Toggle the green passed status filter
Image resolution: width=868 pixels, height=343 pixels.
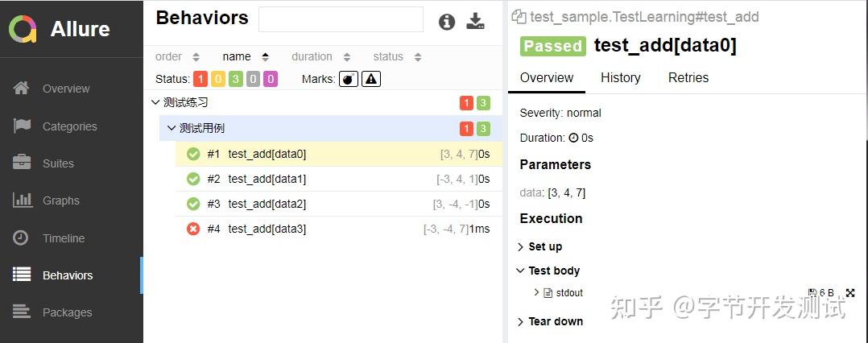coord(235,79)
